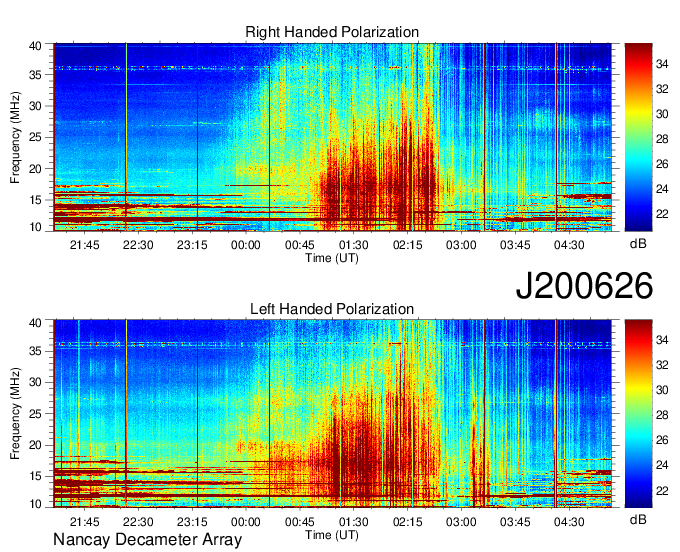Viewport: 680px width, 552px height.
Task: Click 03:45 time tick under Left Handed plot
Action: [x=515, y=522]
